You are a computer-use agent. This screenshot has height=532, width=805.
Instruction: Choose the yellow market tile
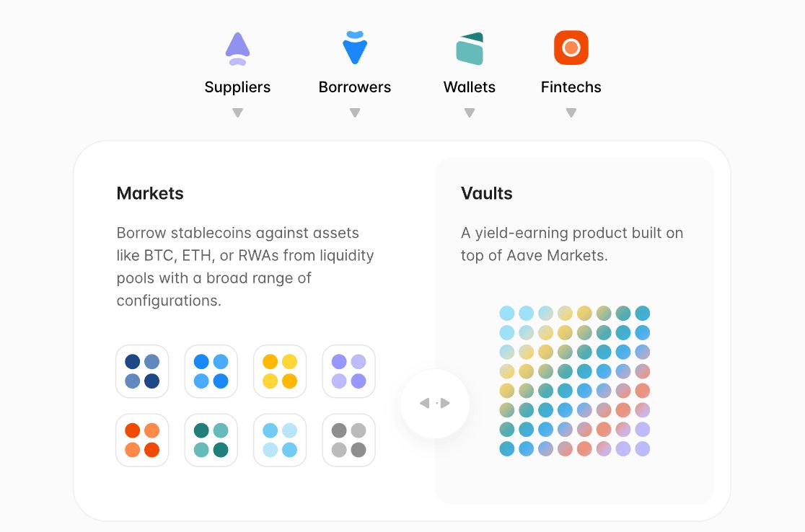click(280, 371)
